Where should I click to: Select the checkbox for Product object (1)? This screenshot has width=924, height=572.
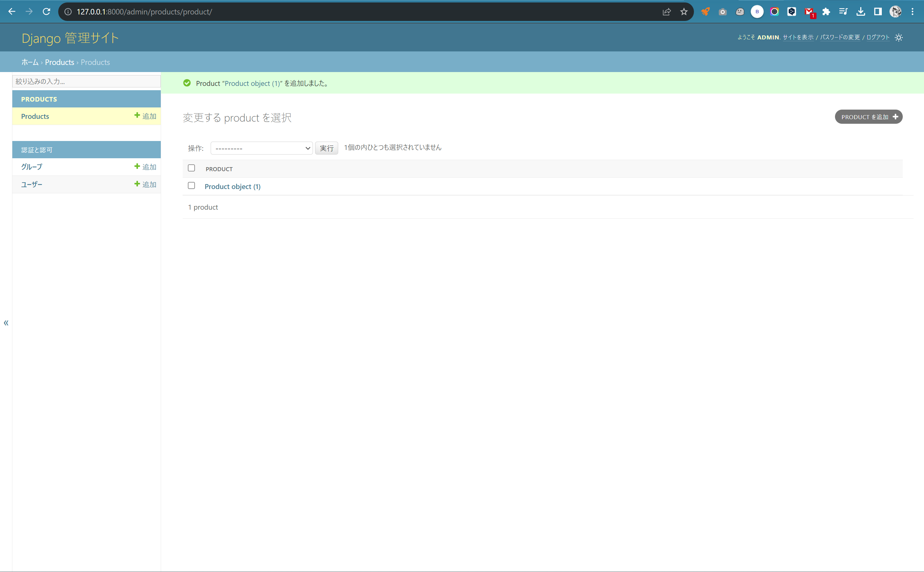click(192, 185)
